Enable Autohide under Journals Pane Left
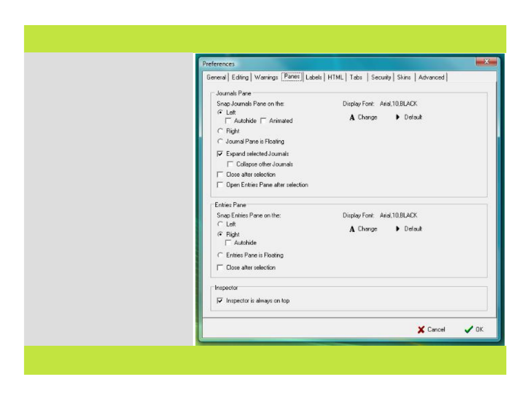532x411 pixels. point(228,121)
